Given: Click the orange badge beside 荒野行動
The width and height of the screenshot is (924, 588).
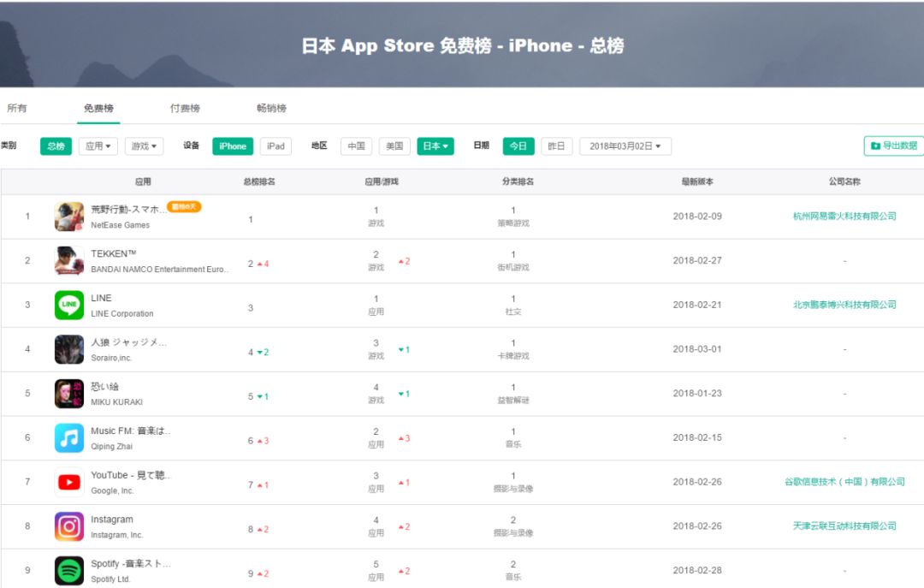Looking at the screenshot, I should point(185,206).
